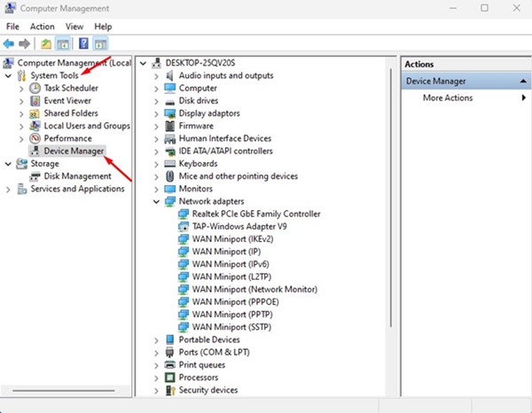
Task: Click the Show/Hide Console Tree icon
Action: click(64, 43)
